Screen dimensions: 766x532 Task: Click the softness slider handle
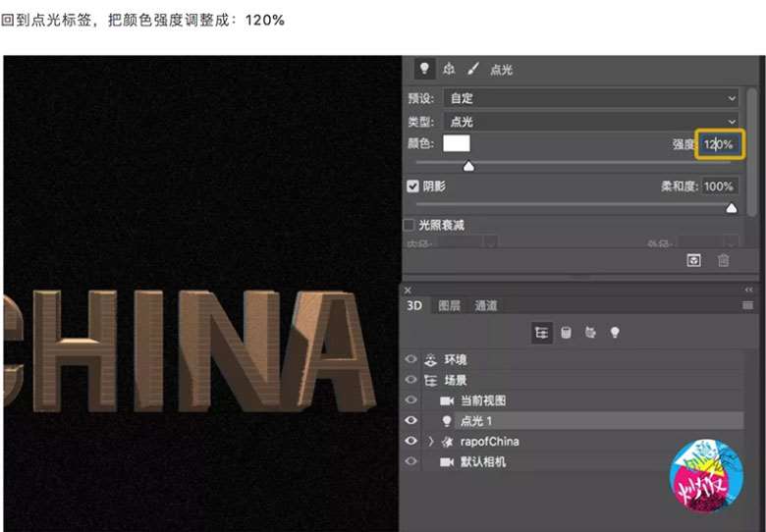(x=731, y=208)
